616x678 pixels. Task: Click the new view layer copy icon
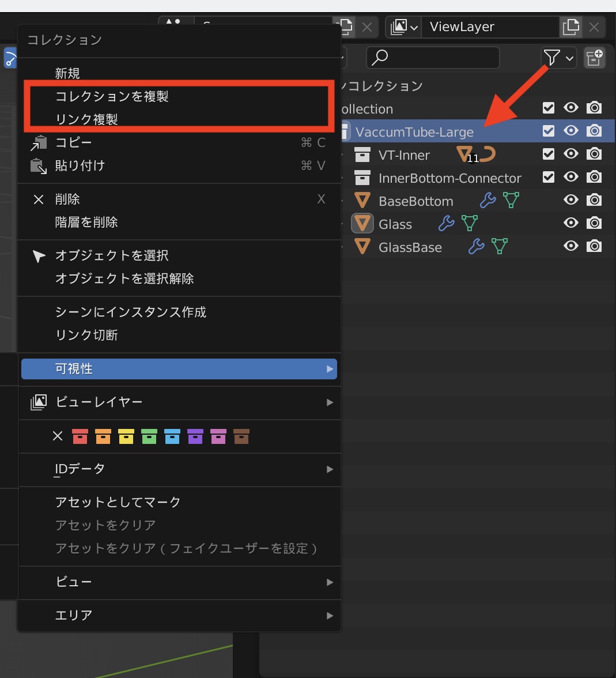tap(570, 27)
